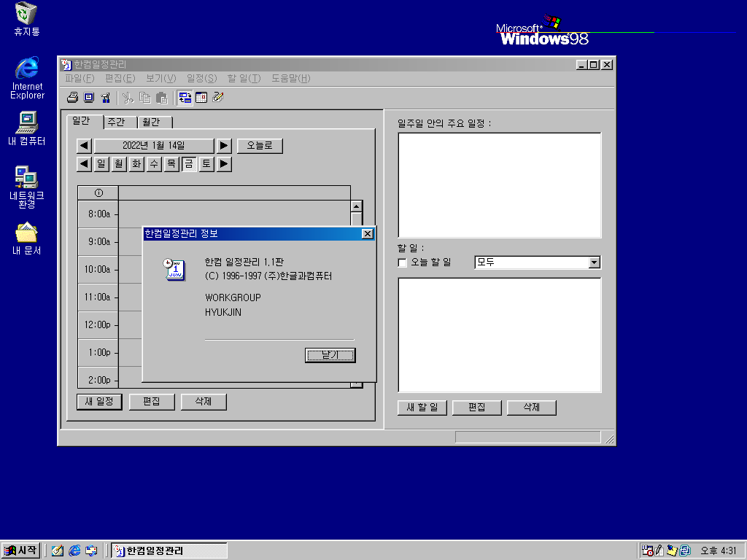Open the 도움말(H) menu
The width and height of the screenshot is (747, 560).
coord(290,79)
